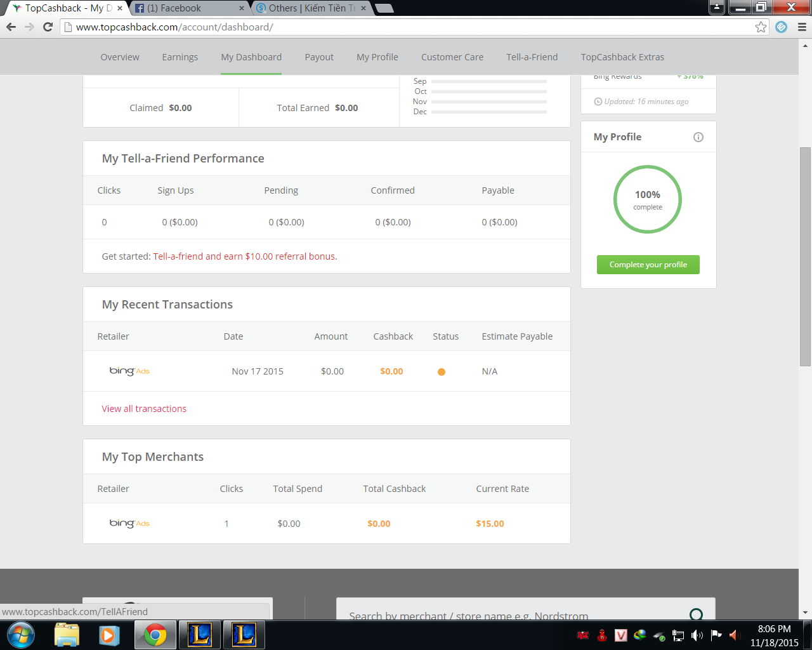The height and width of the screenshot is (650, 812).
Task: Bookmark this page with the star icon
Action: (761, 27)
